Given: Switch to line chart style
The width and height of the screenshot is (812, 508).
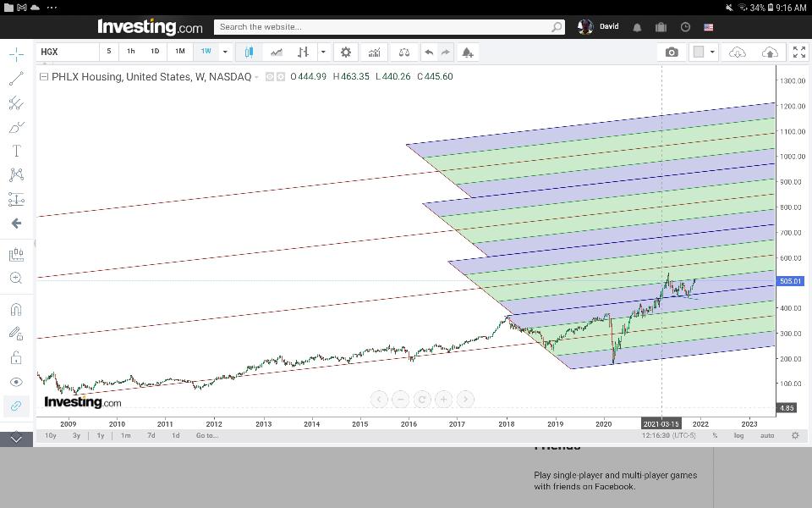Looking at the screenshot, I should 277,52.
